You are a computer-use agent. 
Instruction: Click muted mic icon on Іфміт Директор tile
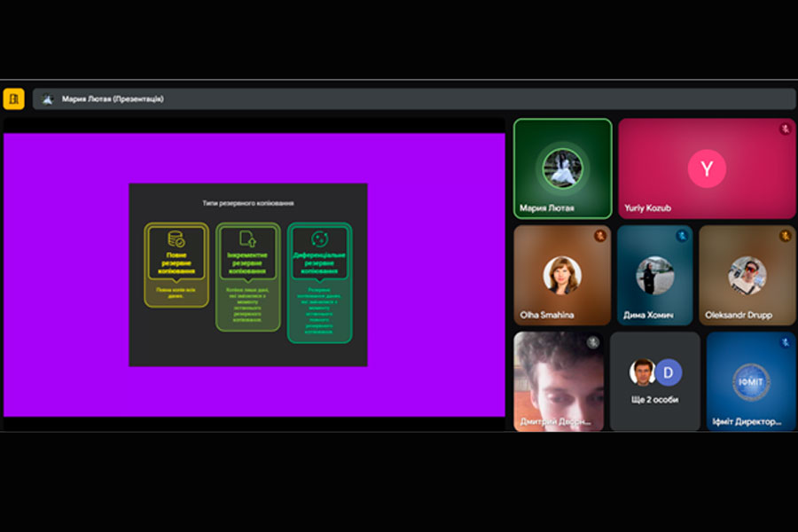(786, 342)
